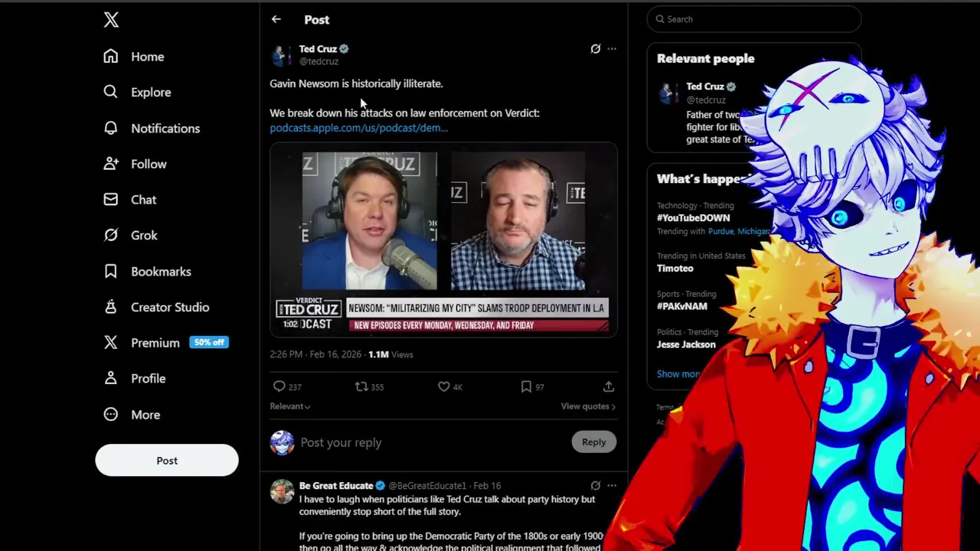
Task: Select the Explore menu label
Action: pyautogui.click(x=151, y=92)
